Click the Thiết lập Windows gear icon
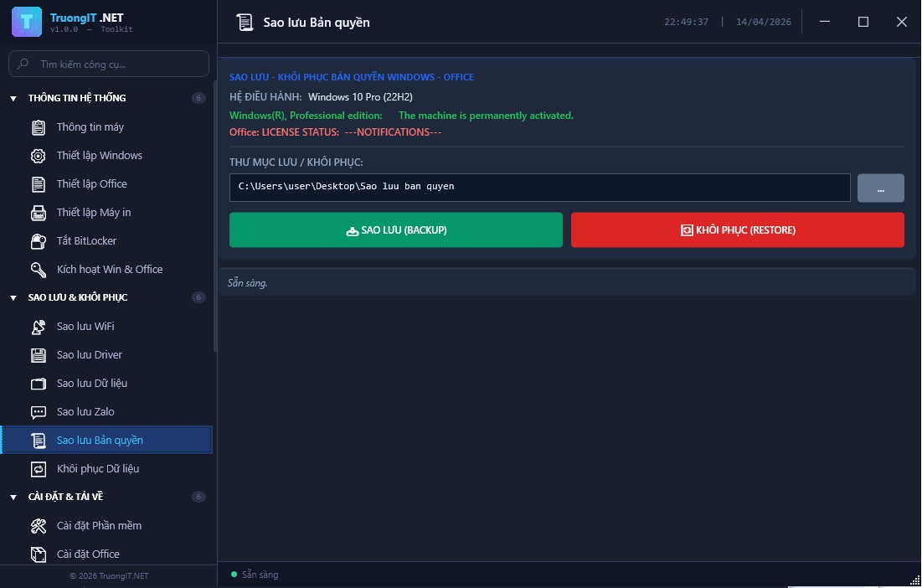This screenshot has height=588, width=922. [39, 156]
